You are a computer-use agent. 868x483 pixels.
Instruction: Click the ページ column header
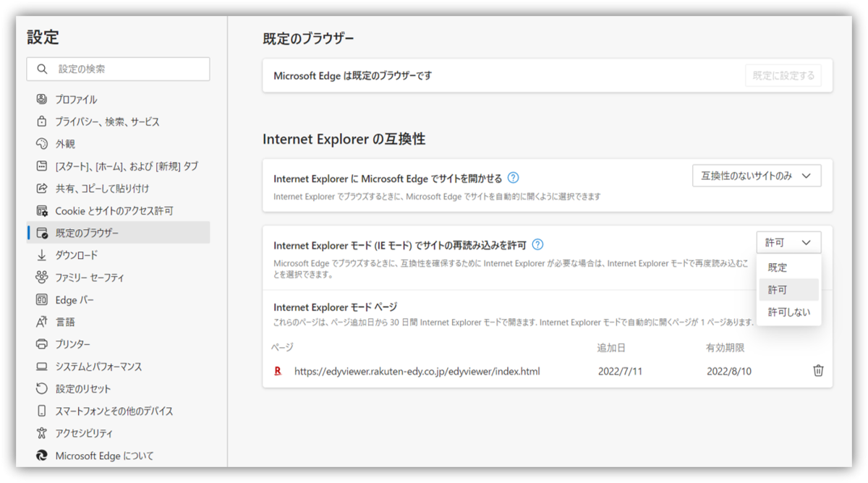click(282, 348)
